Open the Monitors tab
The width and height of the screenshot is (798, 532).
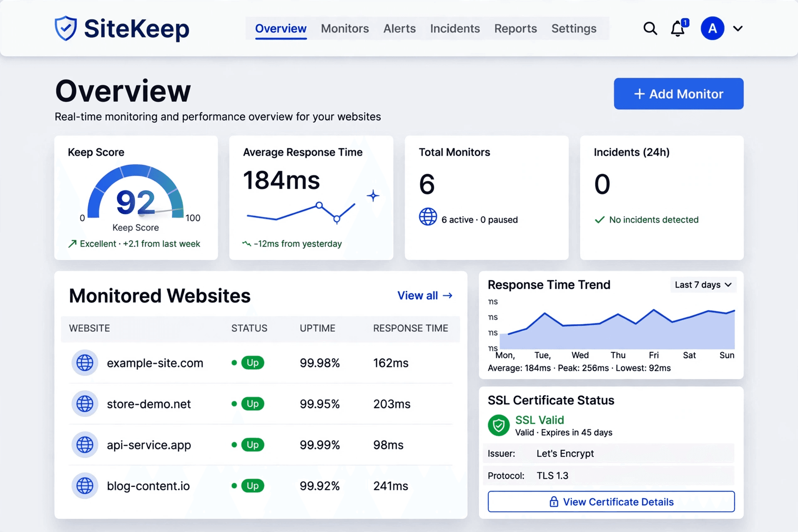tap(345, 28)
